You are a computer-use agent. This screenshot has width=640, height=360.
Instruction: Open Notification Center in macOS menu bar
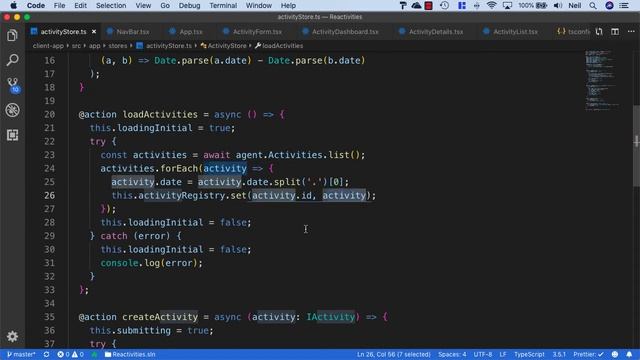click(624, 5)
